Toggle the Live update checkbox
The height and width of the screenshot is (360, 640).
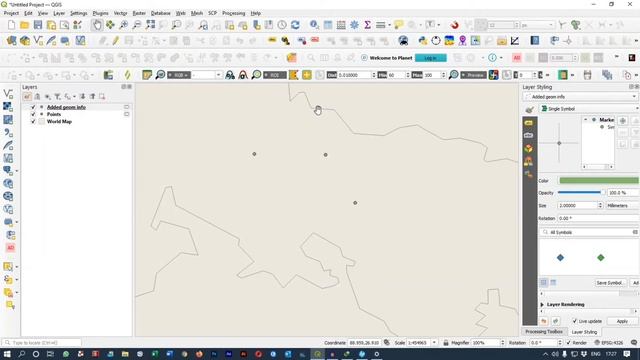[x=575, y=321]
